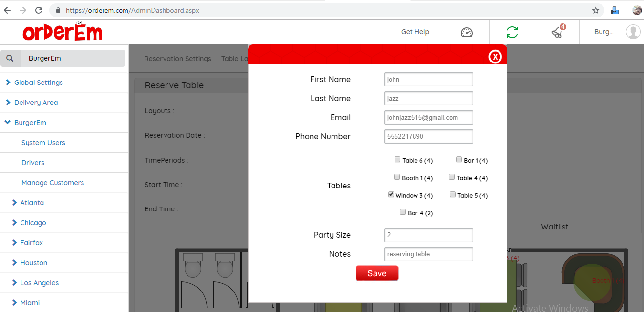Screen dimensions: 644x312
Task: Click the green refresh sync icon
Action: 512,32
